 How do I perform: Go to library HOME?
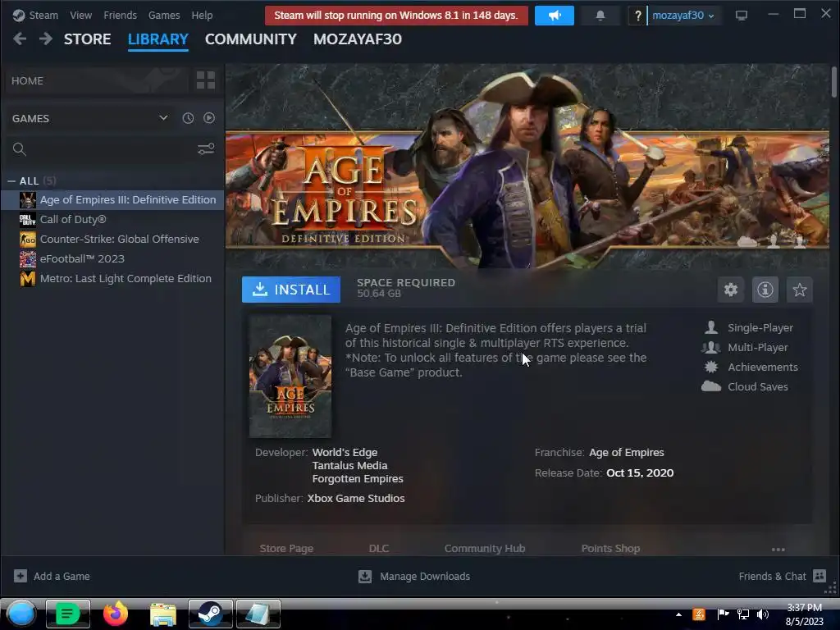click(x=97, y=80)
